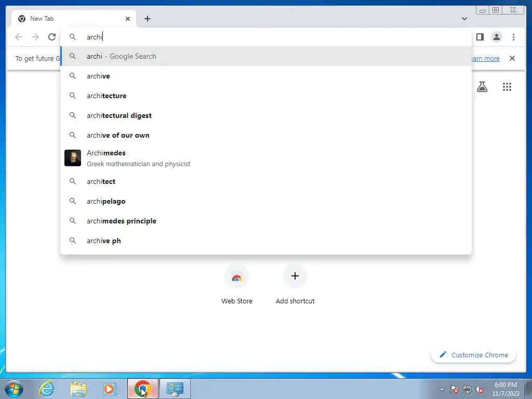Screen dimensions: 532x399
Task: Click the search icon beside 'archive ph'
Action: tap(73, 241)
